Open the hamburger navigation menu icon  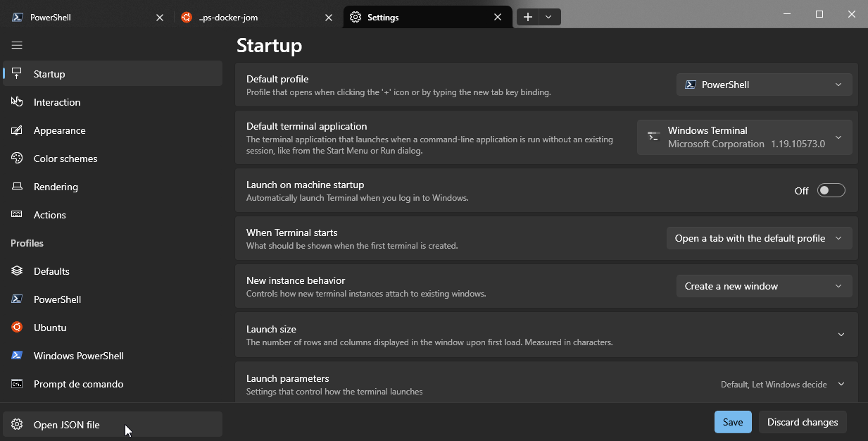[x=17, y=45]
